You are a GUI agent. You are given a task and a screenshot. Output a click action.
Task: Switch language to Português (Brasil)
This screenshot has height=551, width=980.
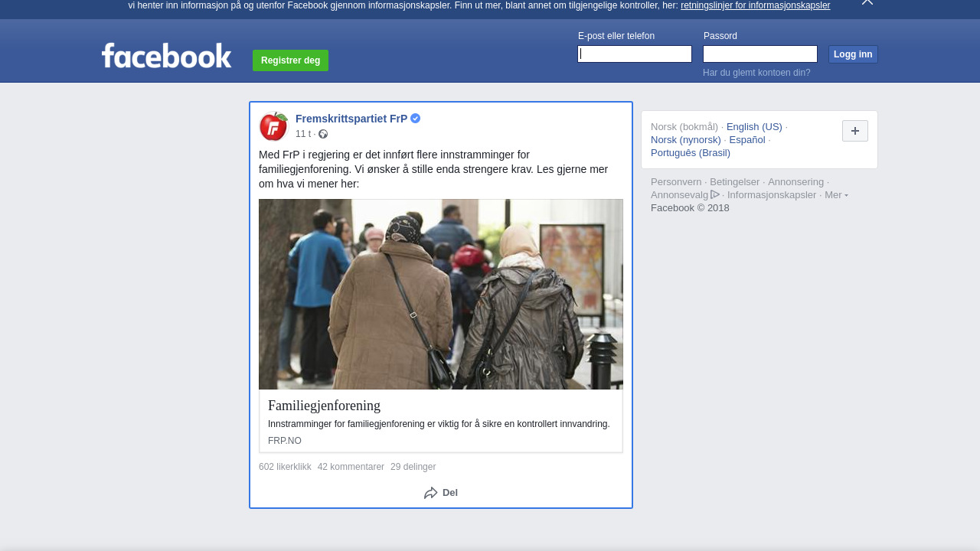point(691,153)
